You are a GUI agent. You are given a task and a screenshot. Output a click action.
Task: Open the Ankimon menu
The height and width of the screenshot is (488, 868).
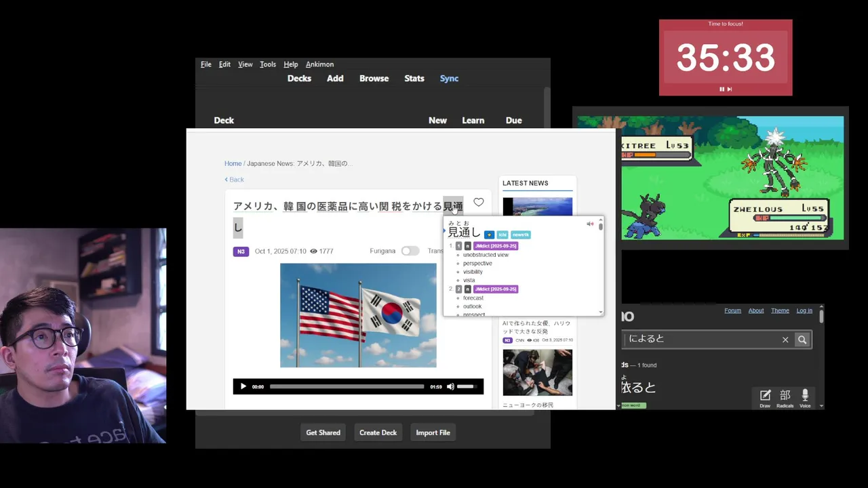click(319, 64)
